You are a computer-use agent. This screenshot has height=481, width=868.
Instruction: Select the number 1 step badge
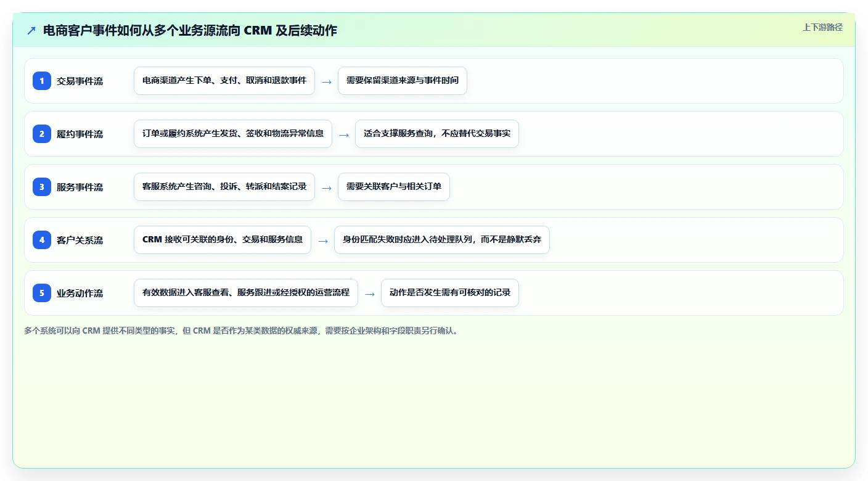(x=42, y=81)
